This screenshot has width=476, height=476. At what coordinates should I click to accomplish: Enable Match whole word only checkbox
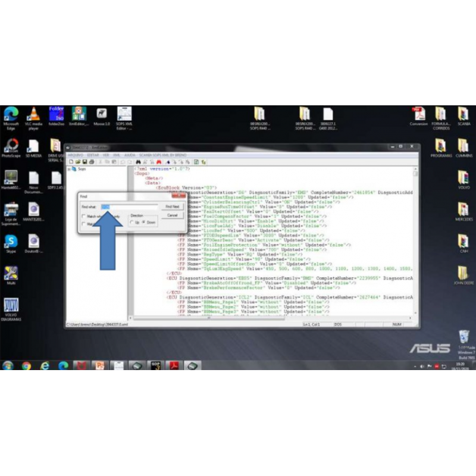[84, 216]
